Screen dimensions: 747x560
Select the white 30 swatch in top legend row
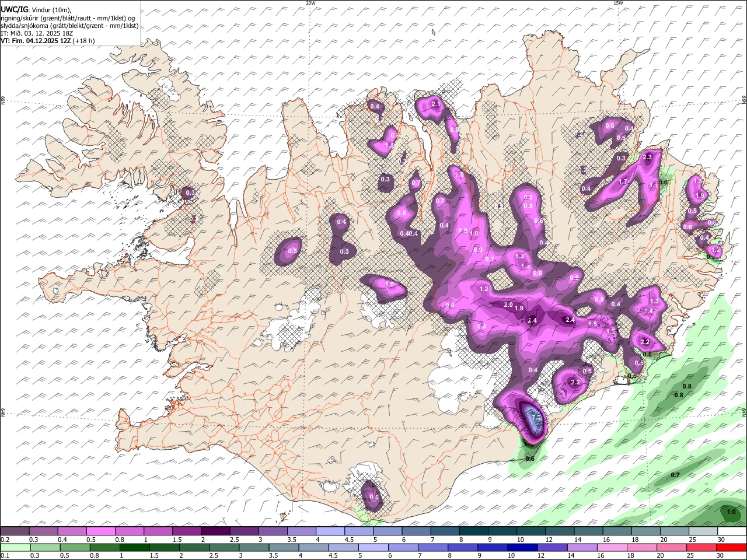732,531
